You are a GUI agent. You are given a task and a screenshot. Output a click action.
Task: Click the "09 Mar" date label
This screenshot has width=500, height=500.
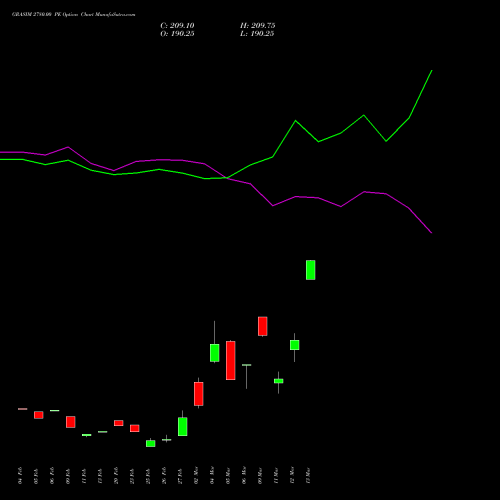click(260, 476)
